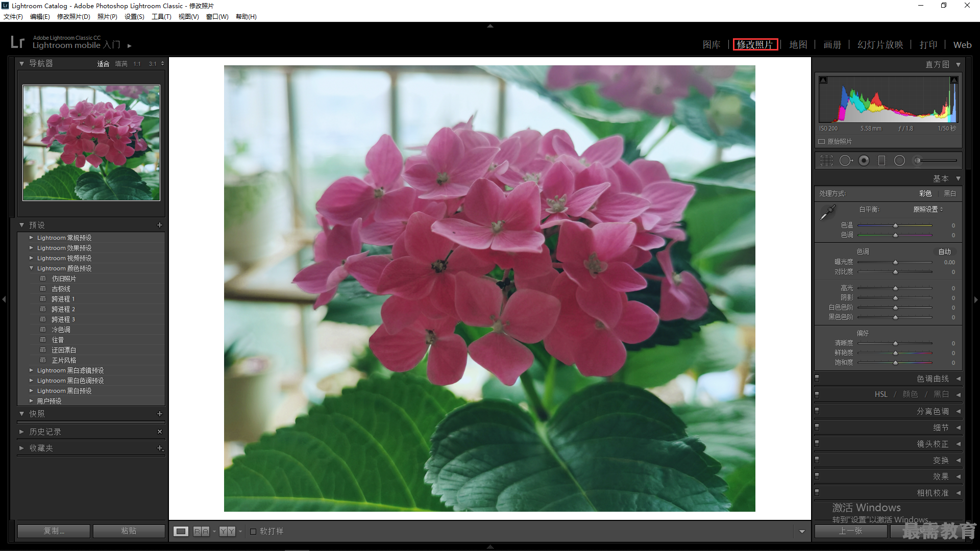Image resolution: width=980 pixels, height=551 pixels.
Task: Select the Crop Overlay tool
Action: coord(826,161)
